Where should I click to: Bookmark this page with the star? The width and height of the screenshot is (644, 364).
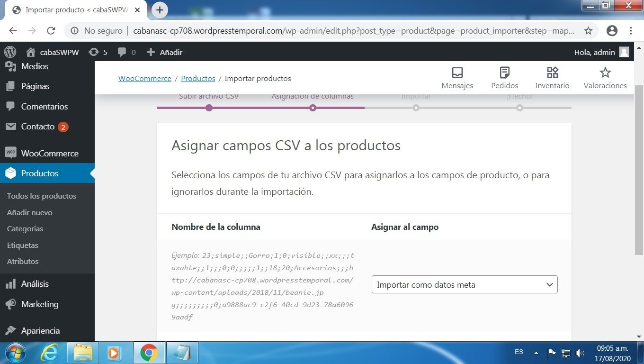(x=588, y=31)
